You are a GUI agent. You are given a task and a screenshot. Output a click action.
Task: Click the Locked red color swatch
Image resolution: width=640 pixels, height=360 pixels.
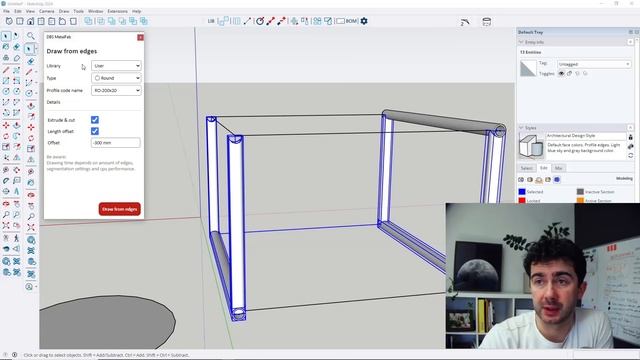pos(522,200)
